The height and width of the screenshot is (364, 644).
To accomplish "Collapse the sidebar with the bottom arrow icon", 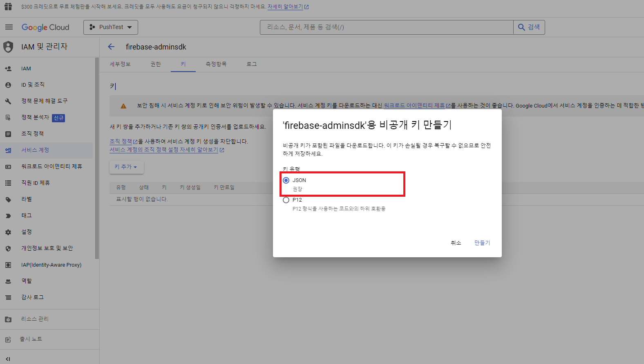I will (8, 359).
